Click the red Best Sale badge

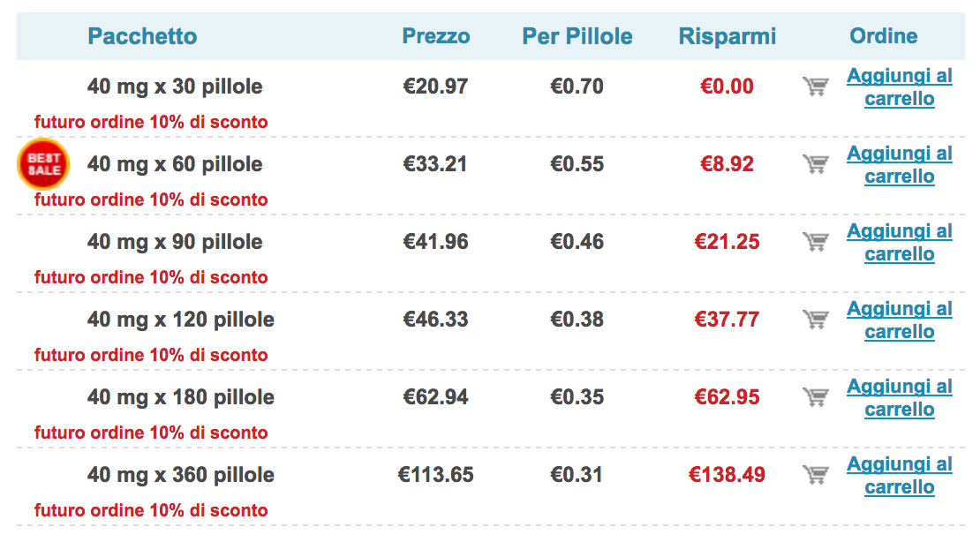tap(43, 164)
